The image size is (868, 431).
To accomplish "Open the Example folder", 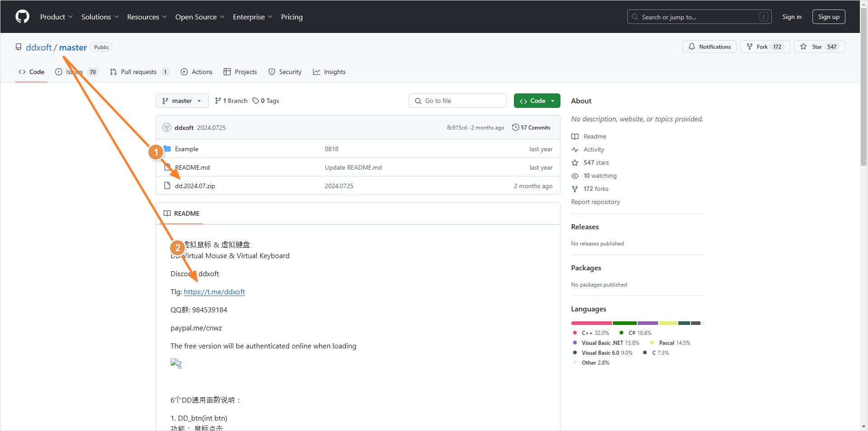I will (x=187, y=149).
